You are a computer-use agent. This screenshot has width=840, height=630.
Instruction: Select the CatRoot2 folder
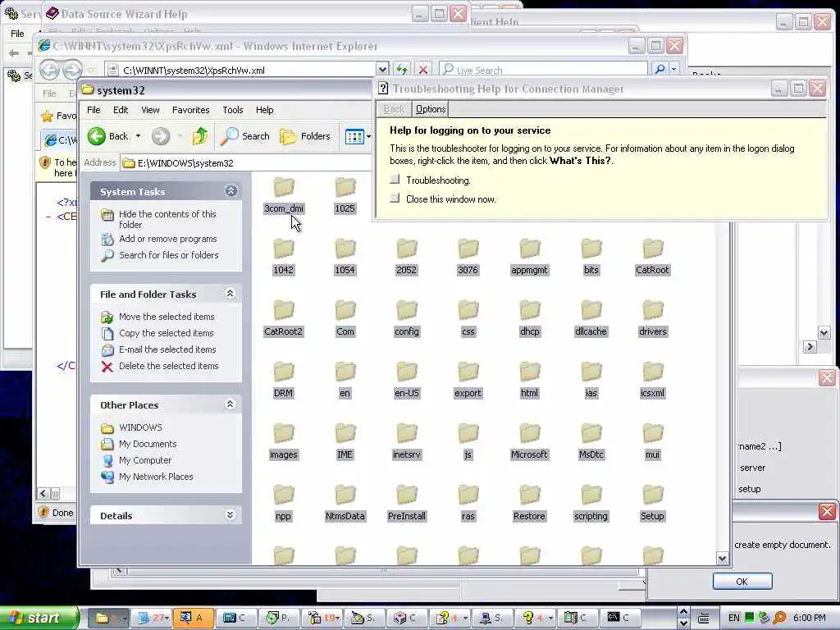click(x=283, y=319)
